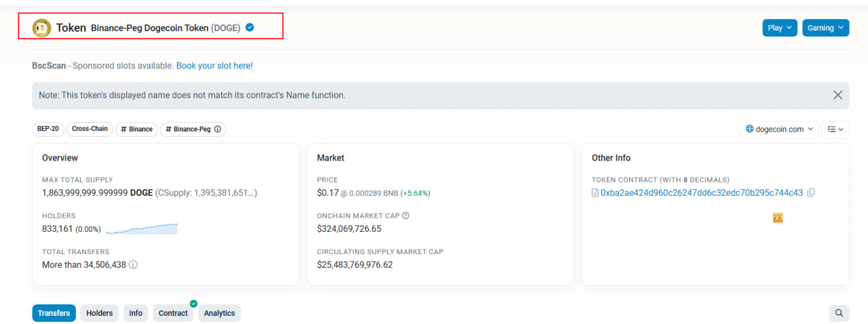Screen dimensions: 868x324
Task: Open the Gaming dropdown menu
Action: pos(825,28)
